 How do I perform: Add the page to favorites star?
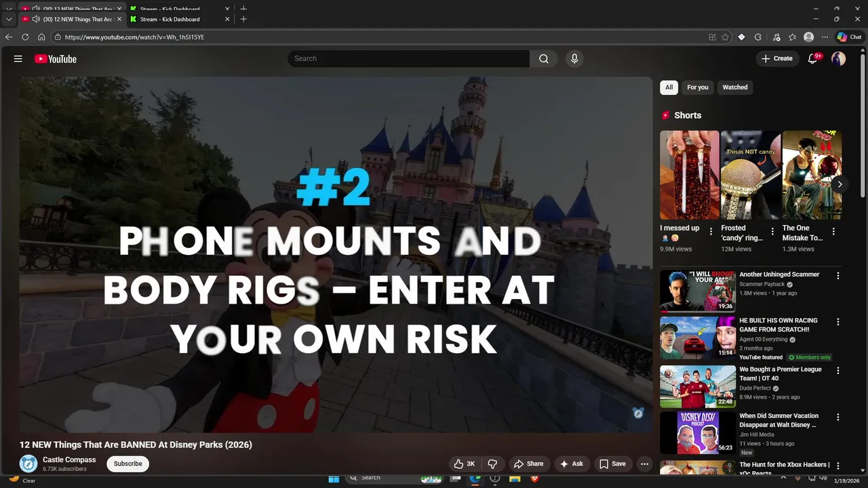point(725,37)
